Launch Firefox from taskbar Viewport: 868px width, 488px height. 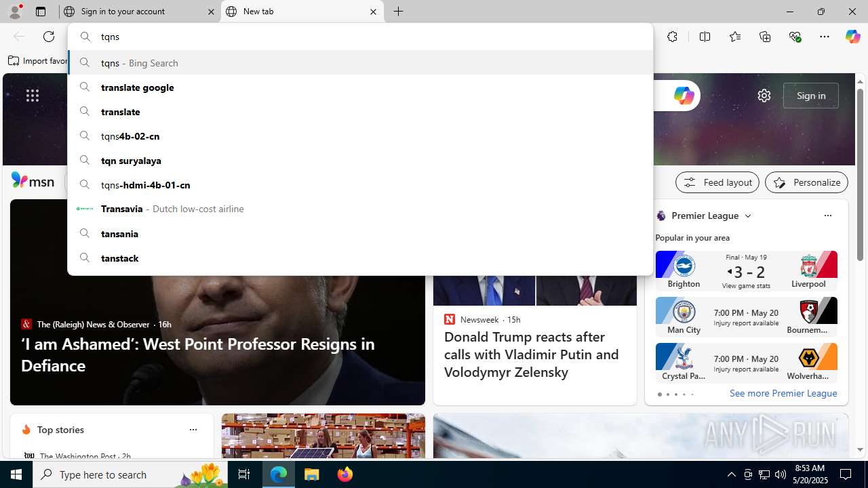click(x=345, y=474)
